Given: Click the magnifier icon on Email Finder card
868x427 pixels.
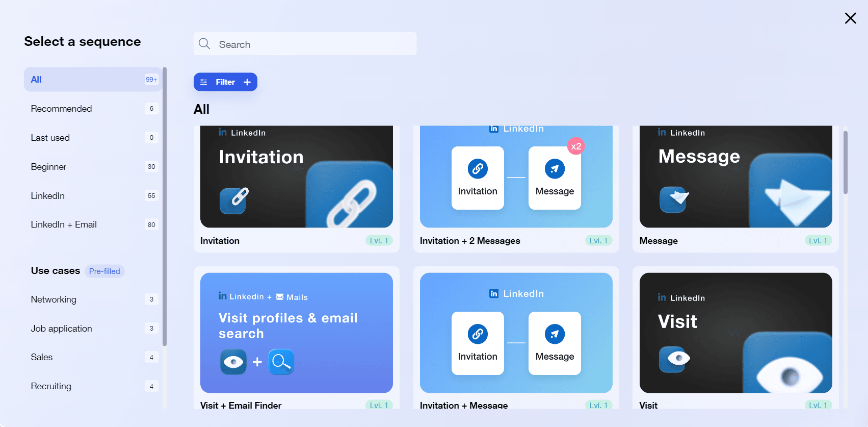Looking at the screenshot, I should (281, 362).
